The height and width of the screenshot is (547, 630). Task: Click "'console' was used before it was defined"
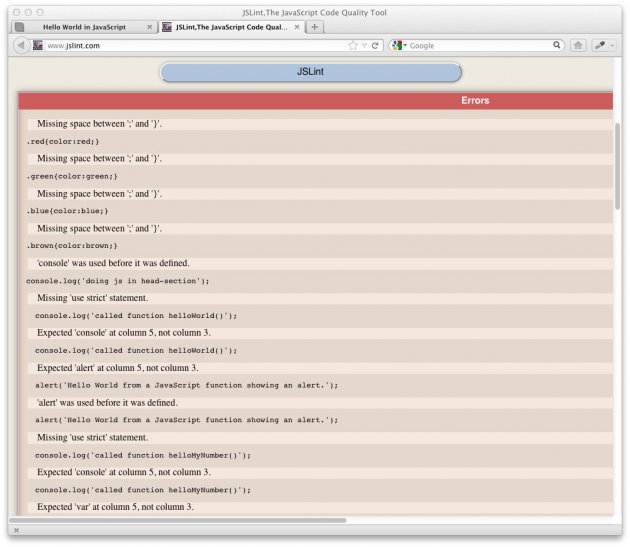pyautogui.click(x=113, y=263)
